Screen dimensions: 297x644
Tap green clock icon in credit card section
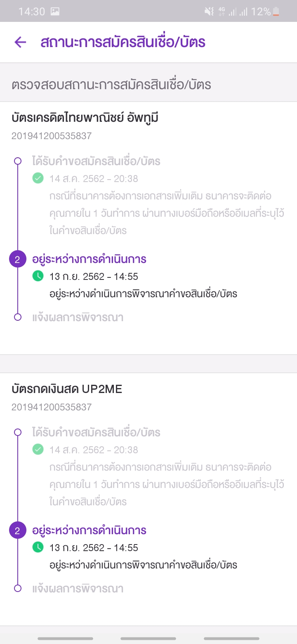click(38, 276)
